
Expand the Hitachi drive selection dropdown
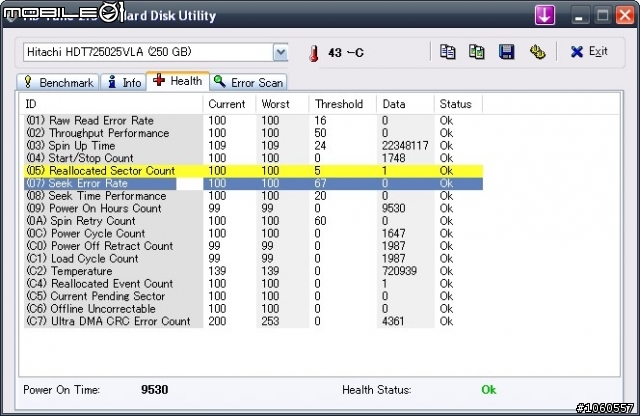[280, 52]
